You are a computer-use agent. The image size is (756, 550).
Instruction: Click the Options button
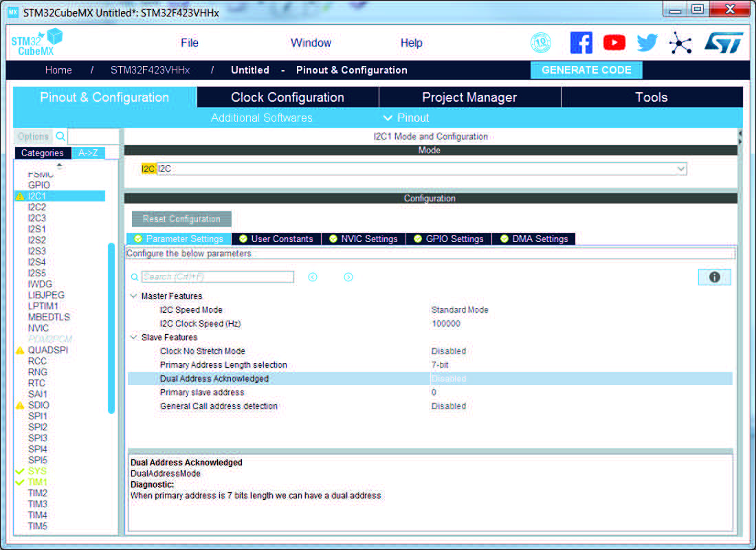tap(33, 137)
